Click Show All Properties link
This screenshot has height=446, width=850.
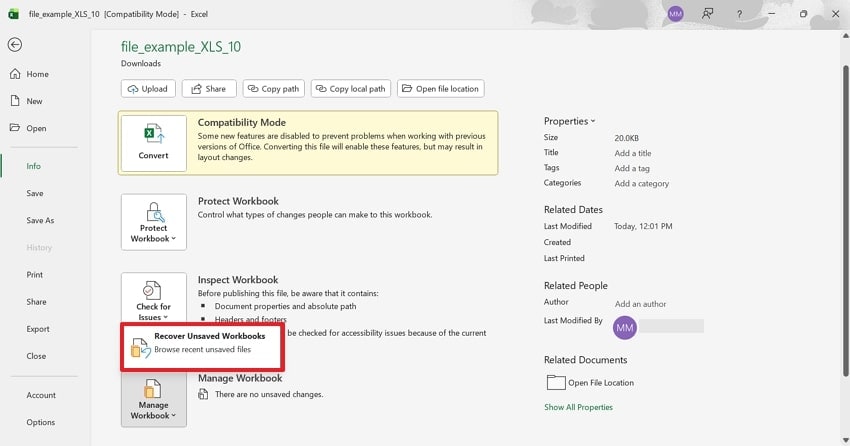coord(578,408)
